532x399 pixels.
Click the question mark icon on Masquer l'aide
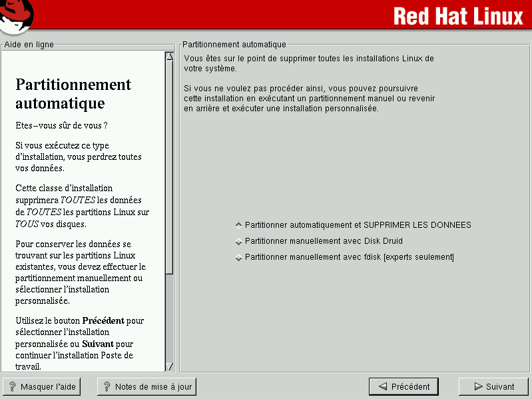coord(12,386)
